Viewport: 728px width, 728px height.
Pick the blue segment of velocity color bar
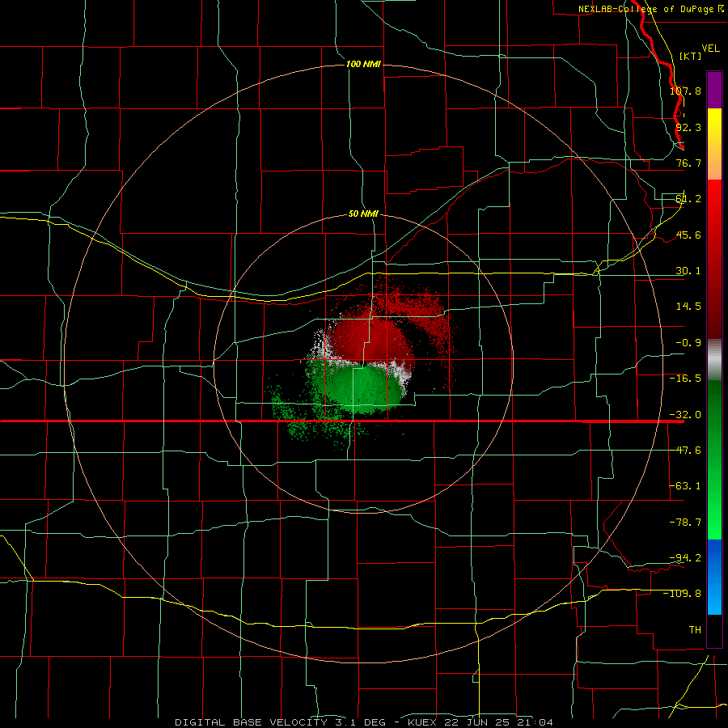pyautogui.click(x=714, y=576)
